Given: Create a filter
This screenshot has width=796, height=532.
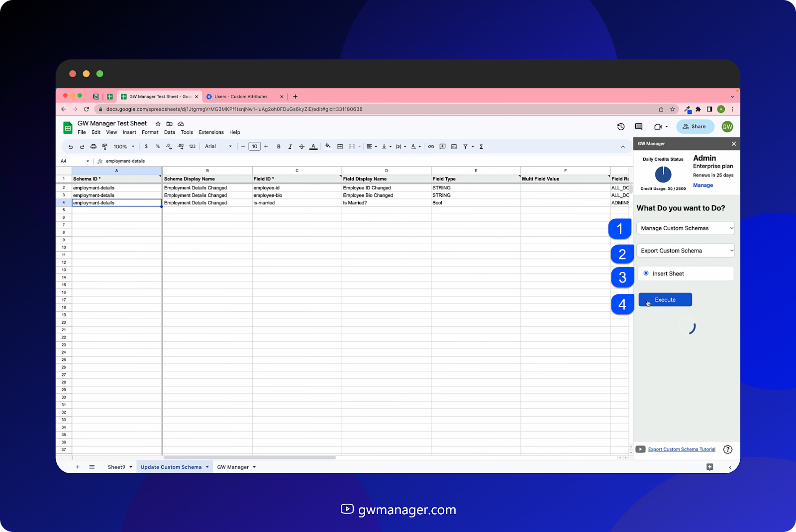Looking at the screenshot, I should [465, 147].
